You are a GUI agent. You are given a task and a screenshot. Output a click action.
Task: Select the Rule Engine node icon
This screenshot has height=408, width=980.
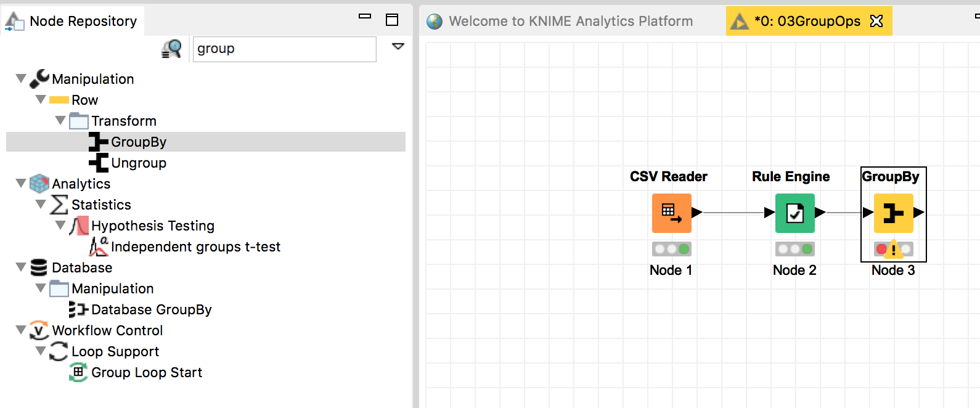click(794, 213)
